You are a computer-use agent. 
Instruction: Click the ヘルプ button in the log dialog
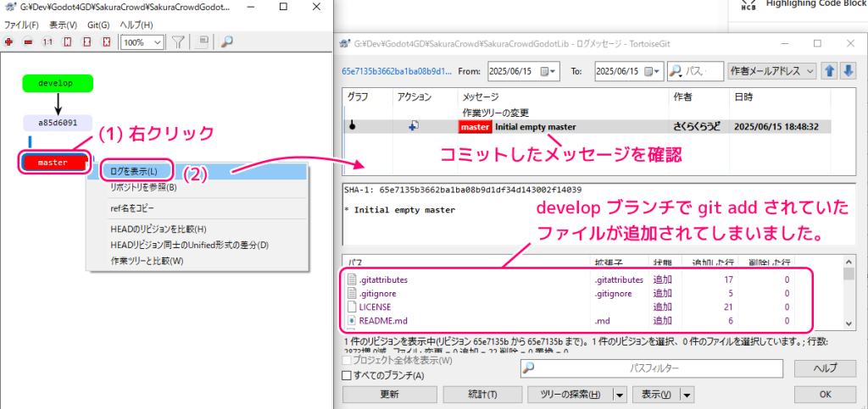[825, 368]
